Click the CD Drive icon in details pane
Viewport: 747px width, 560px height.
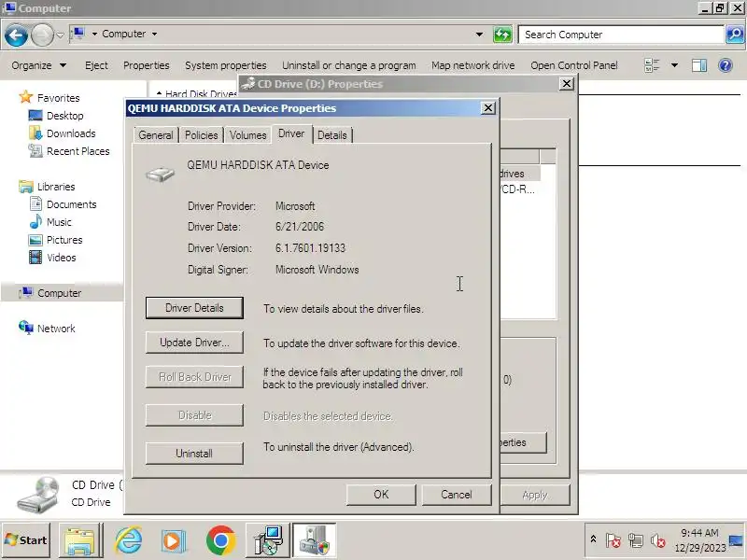point(38,496)
